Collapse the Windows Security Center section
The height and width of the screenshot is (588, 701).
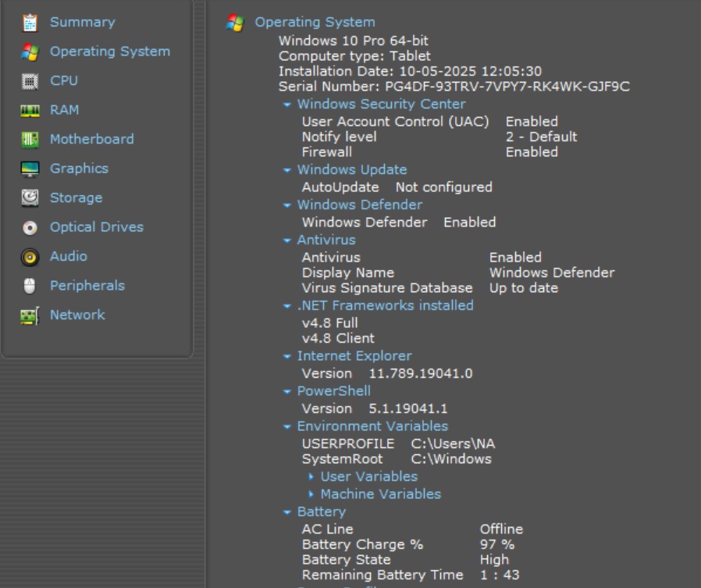tap(287, 105)
